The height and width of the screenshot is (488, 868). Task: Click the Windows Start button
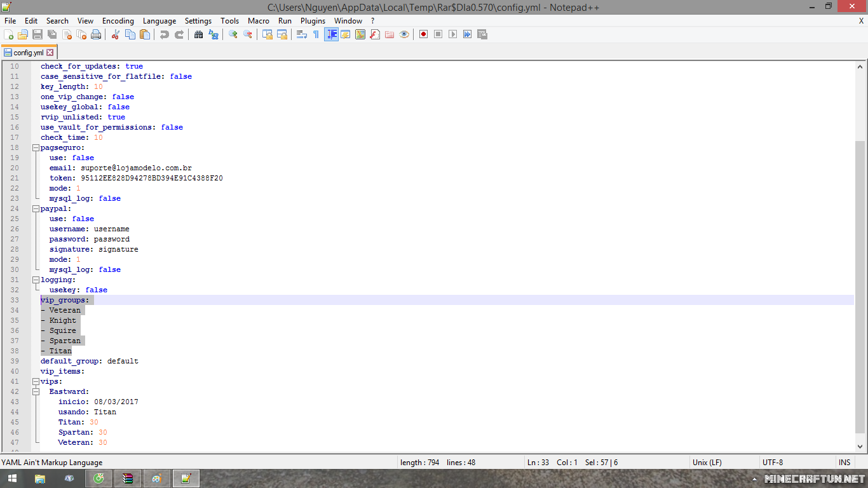(12, 478)
